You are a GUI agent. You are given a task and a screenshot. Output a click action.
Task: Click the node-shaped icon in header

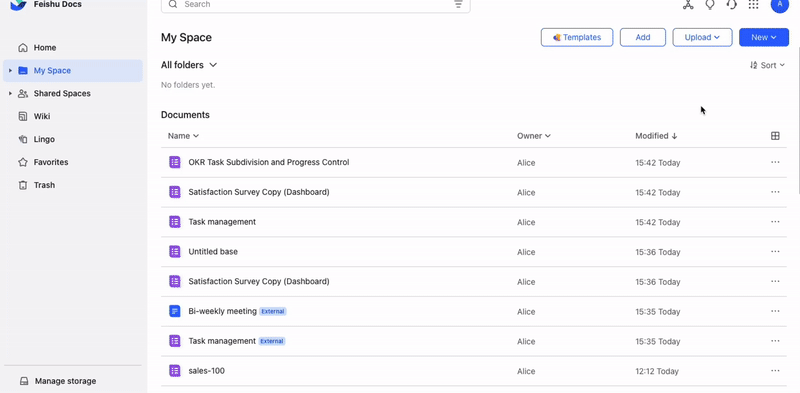click(688, 5)
